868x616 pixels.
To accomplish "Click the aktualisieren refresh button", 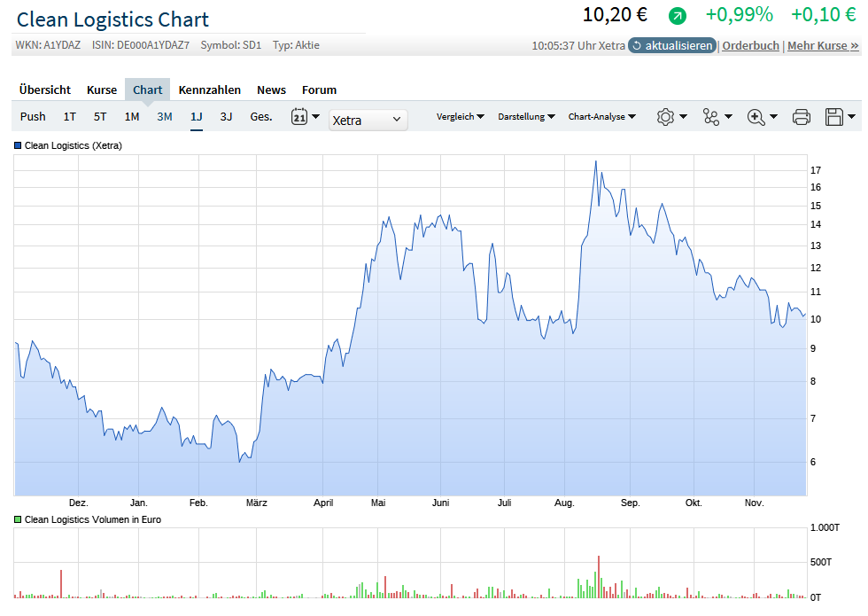I will point(672,45).
